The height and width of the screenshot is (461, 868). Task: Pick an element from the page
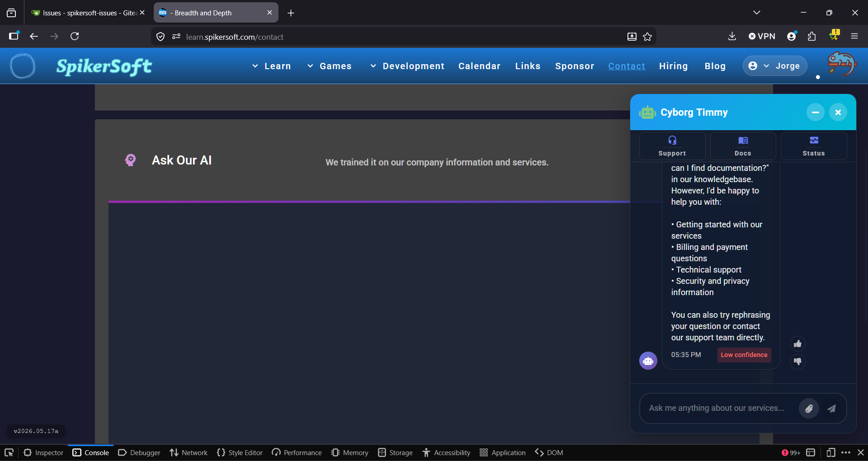[9, 452]
